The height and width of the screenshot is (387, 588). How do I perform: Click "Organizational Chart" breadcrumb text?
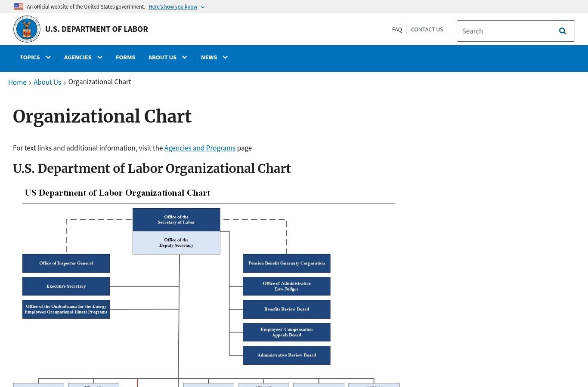click(99, 82)
